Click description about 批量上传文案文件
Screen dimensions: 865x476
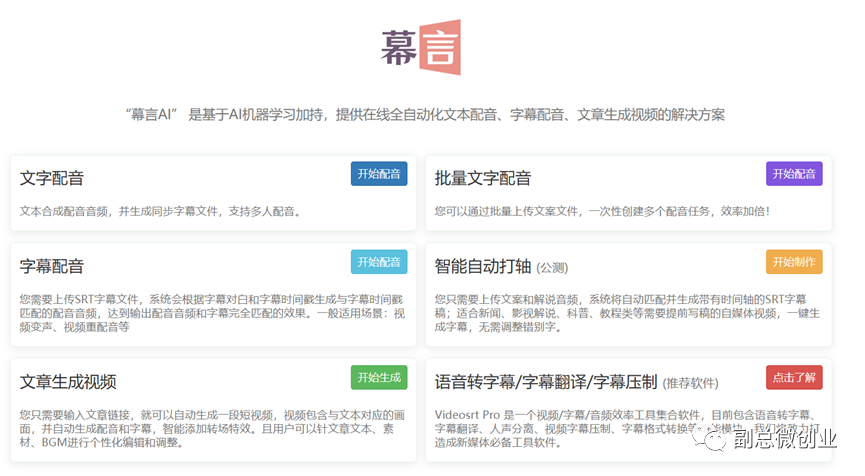coord(602,211)
